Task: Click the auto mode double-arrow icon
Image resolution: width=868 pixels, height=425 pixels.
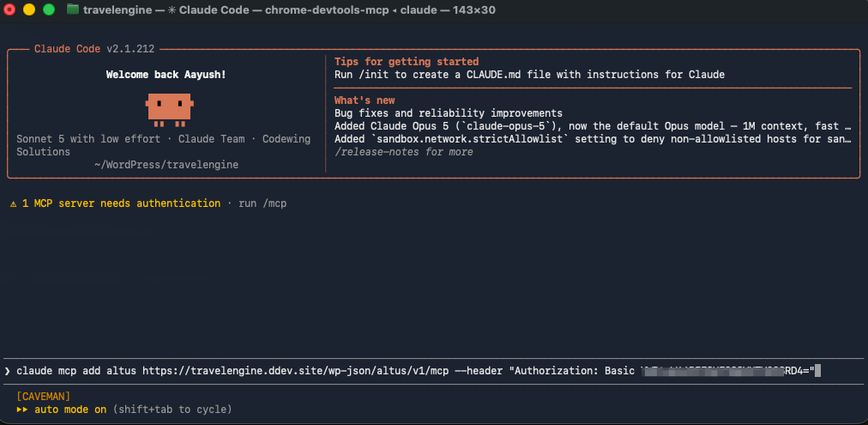Action: pyautogui.click(x=22, y=410)
